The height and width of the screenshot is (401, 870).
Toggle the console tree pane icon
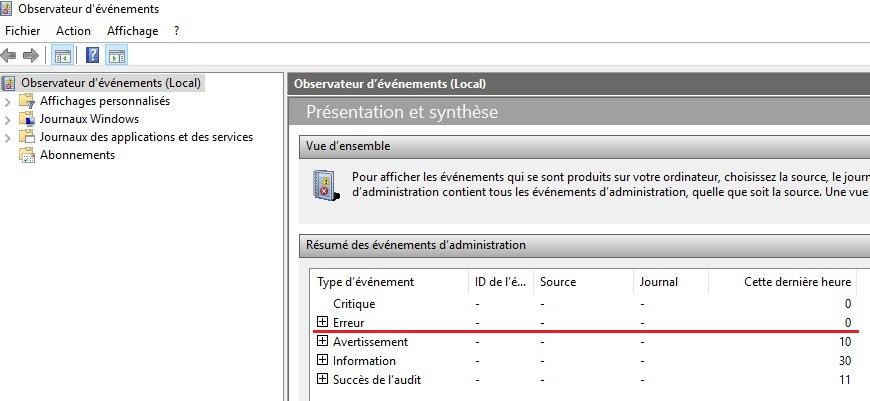point(62,56)
